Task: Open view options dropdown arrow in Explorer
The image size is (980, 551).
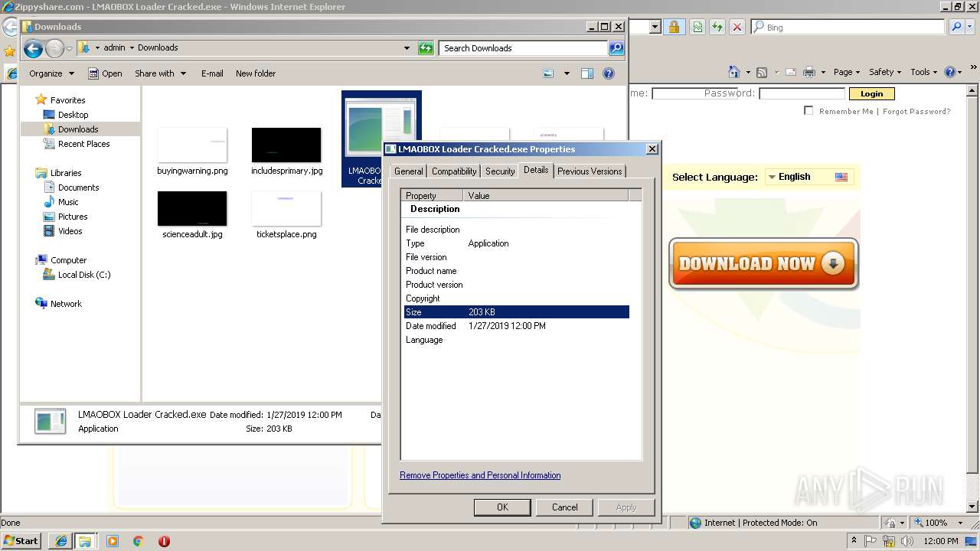Action: tap(567, 73)
